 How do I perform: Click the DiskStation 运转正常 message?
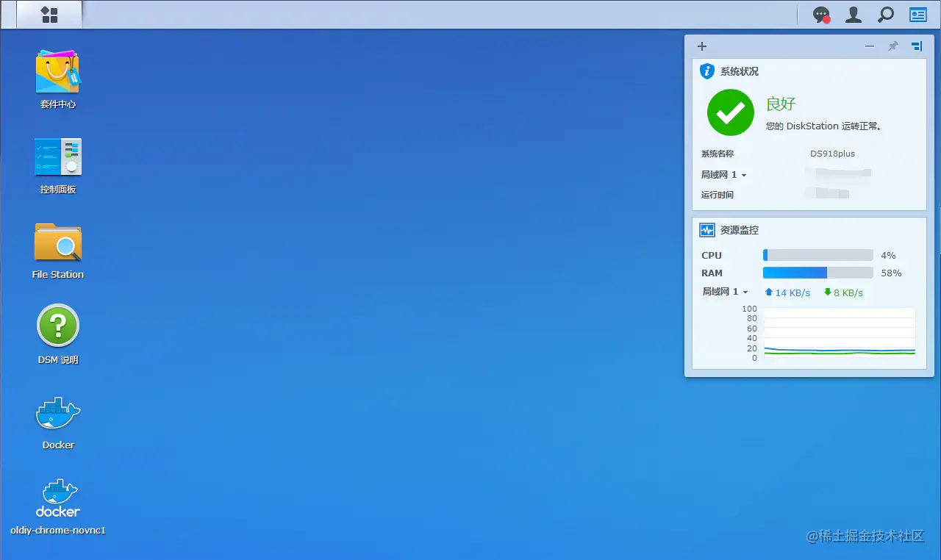pyautogui.click(x=824, y=126)
